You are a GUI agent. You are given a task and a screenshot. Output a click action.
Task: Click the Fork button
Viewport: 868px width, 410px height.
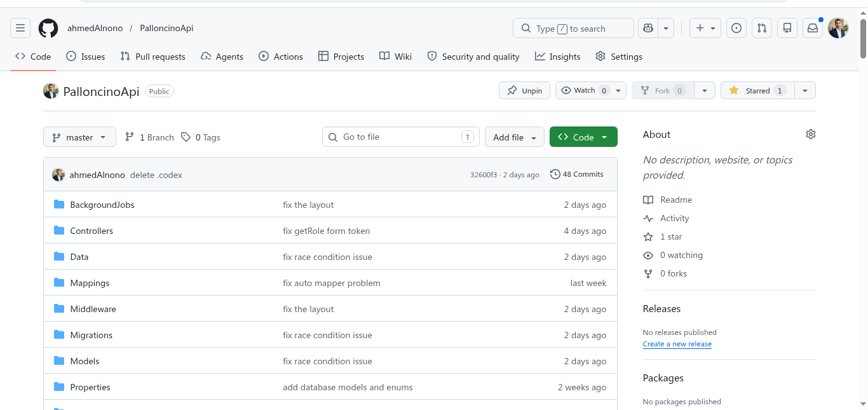[x=663, y=90]
